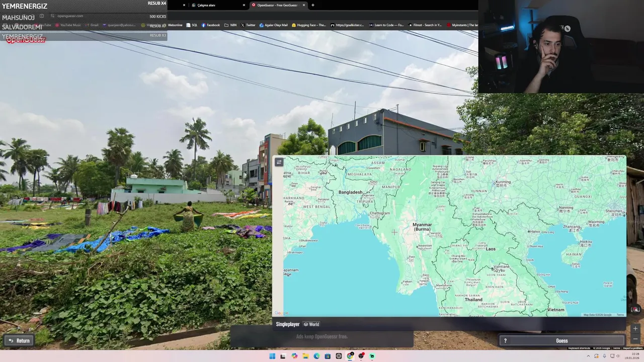Viewport: 644px width, 362px height.
Task: Click Vietnam label on the map
Action: pos(556,310)
